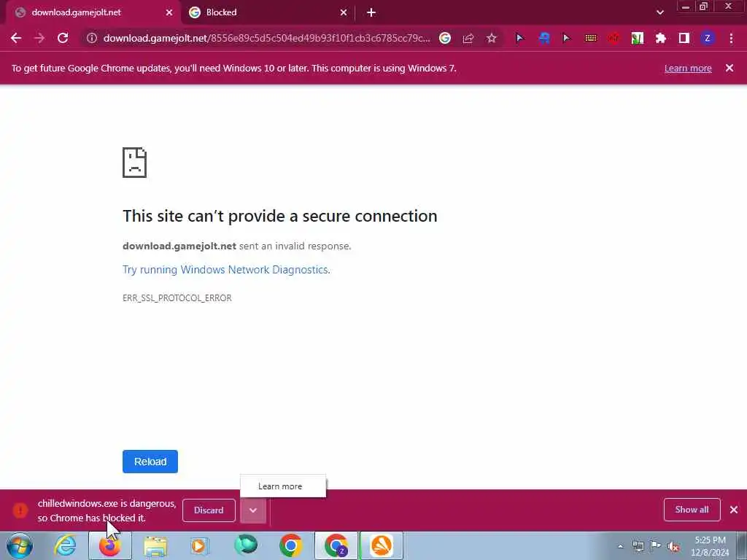Launch Internet Explorer from the taskbar
Image resolution: width=747 pixels, height=560 pixels.
pos(65,545)
